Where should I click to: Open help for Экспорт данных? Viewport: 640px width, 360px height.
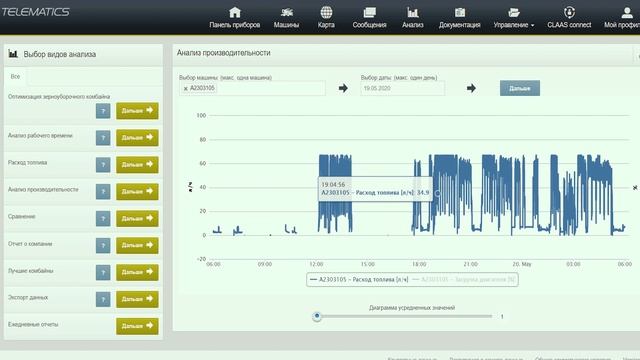click(x=103, y=299)
